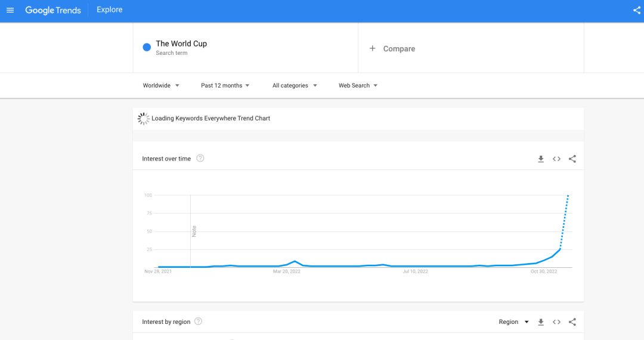Download the Interest over time data

(x=541, y=159)
